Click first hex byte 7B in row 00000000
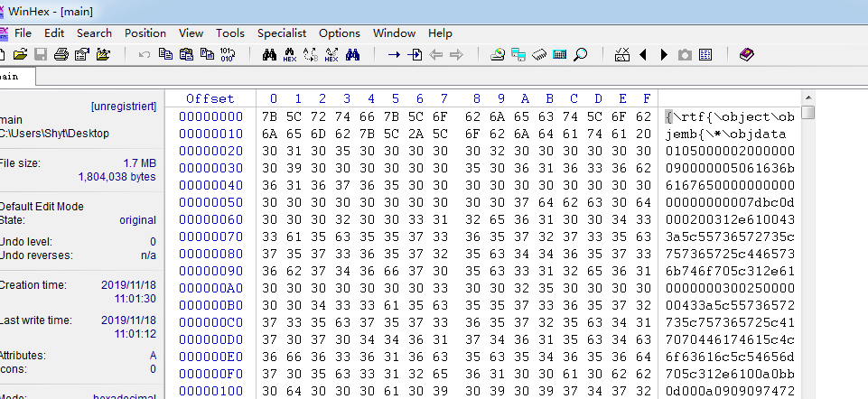Screen dimensions: 868x399 [x=269, y=116]
